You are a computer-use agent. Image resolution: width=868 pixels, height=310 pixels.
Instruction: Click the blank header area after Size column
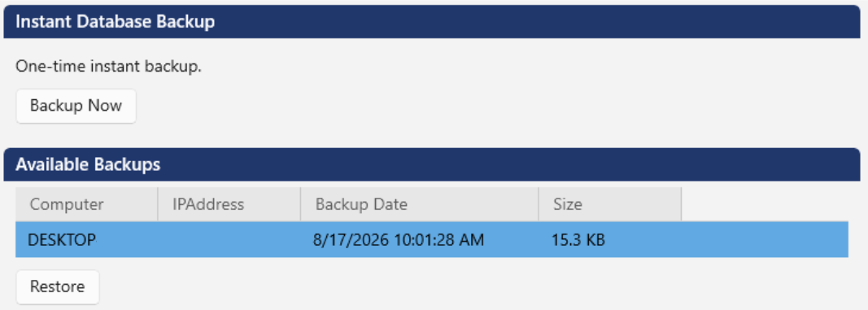tap(765, 204)
